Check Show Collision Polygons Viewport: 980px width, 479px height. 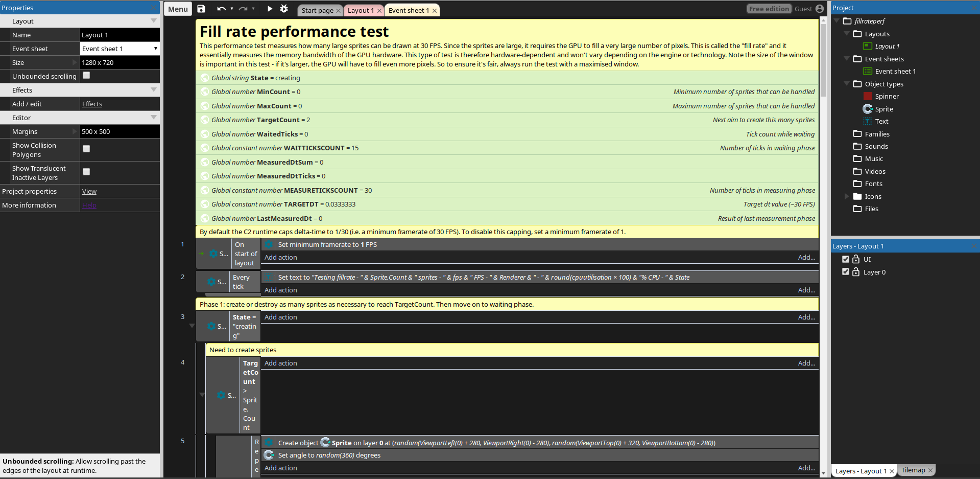(x=86, y=149)
